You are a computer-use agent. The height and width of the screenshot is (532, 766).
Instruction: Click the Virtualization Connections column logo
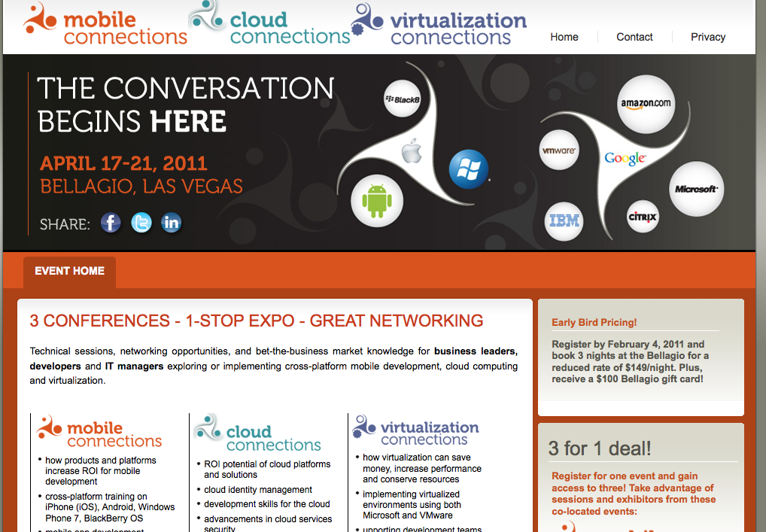[x=417, y=431]
